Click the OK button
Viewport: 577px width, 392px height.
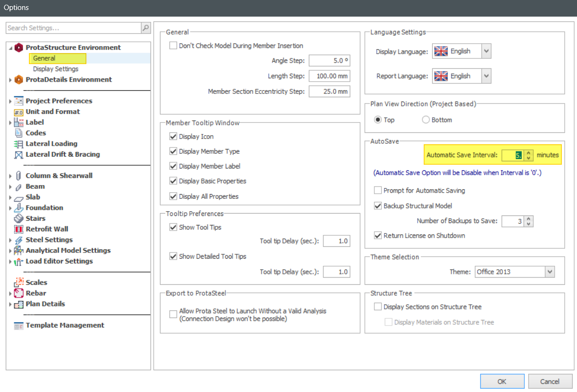point(502,381)
